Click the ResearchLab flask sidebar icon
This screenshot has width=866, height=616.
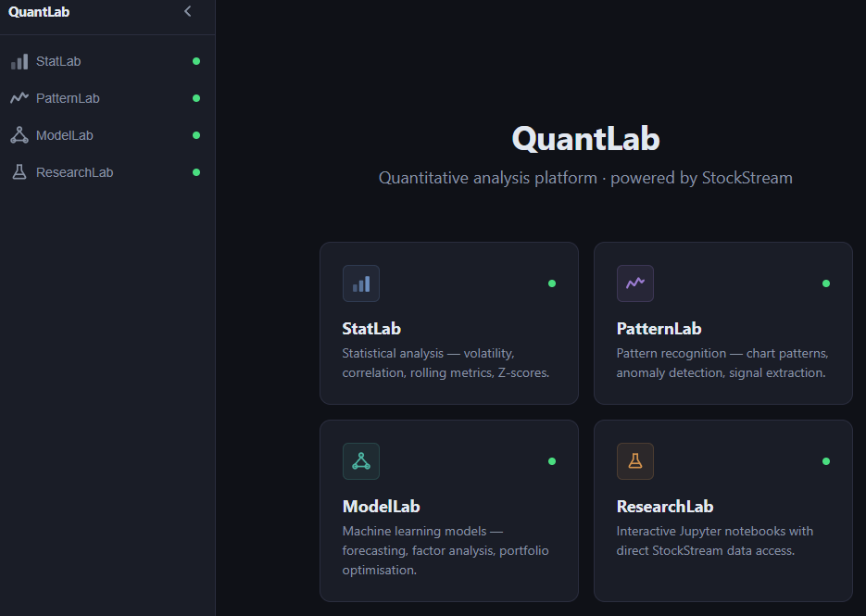point(19,172)
